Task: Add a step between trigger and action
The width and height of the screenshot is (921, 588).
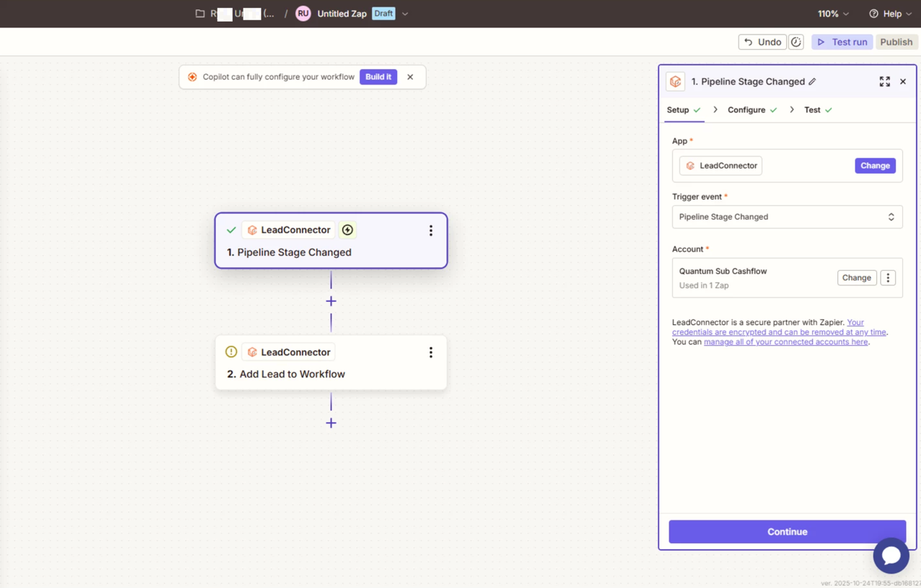Action: click(x=331, y=301)
